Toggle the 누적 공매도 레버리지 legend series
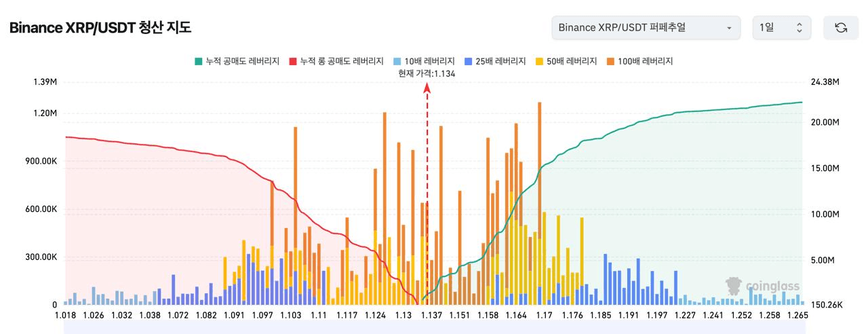 tap(237, 61)
